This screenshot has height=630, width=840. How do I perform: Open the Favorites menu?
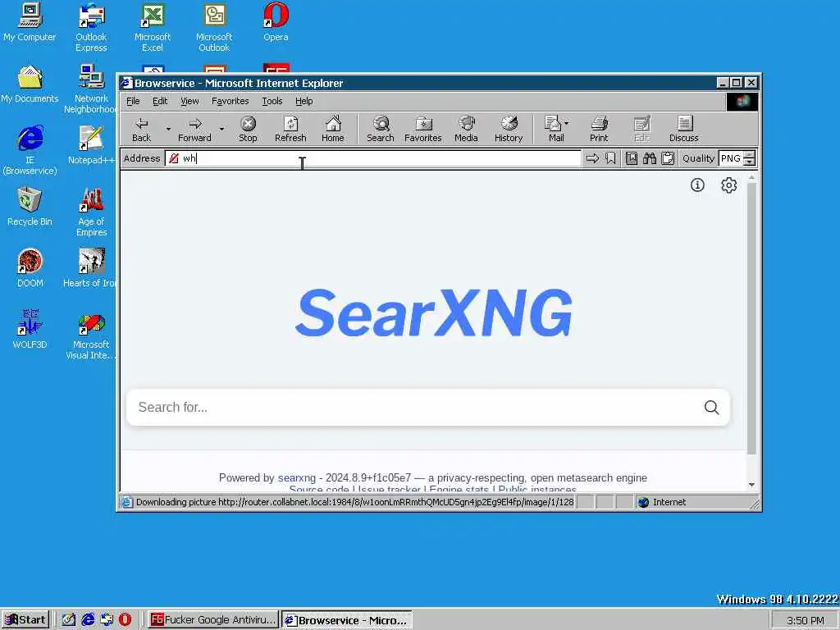pyautogui.click(x=230, y=101)
